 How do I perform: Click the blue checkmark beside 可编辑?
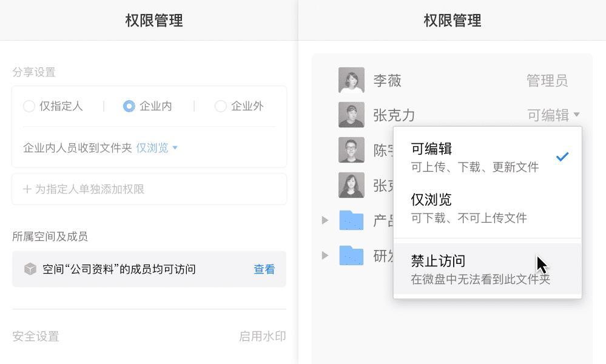[562, 157]
